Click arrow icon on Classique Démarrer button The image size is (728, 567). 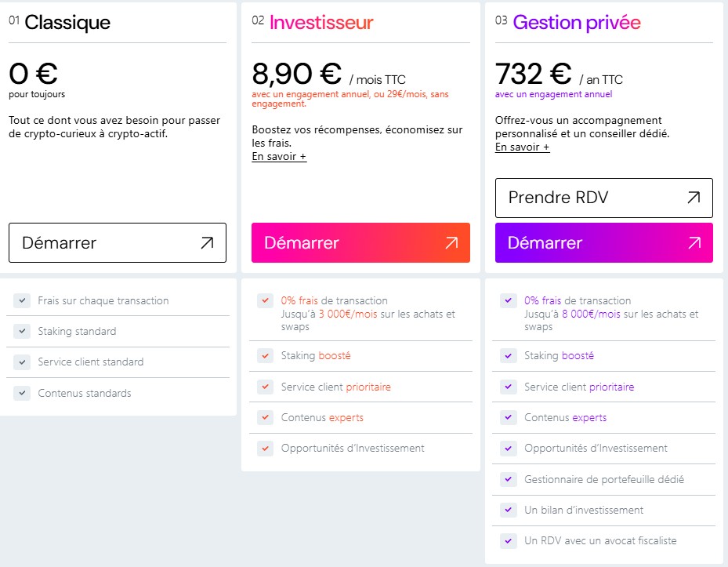[x=207, y=243]
